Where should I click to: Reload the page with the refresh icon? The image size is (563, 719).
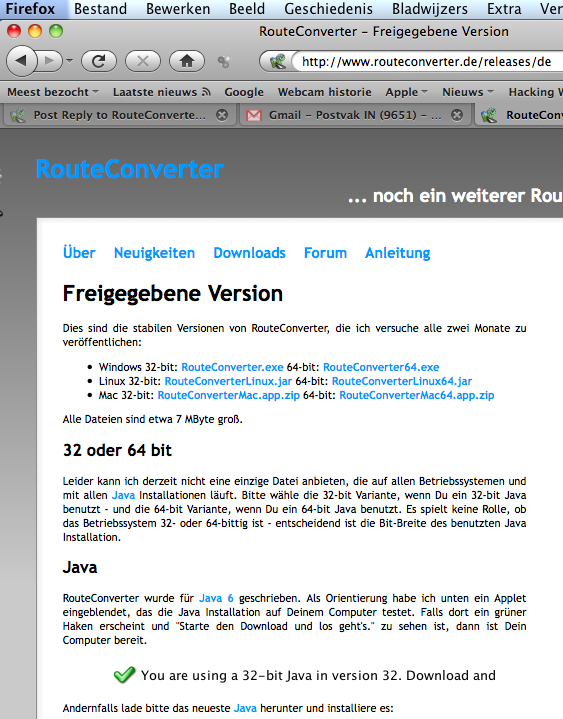(x=99, y=61)
